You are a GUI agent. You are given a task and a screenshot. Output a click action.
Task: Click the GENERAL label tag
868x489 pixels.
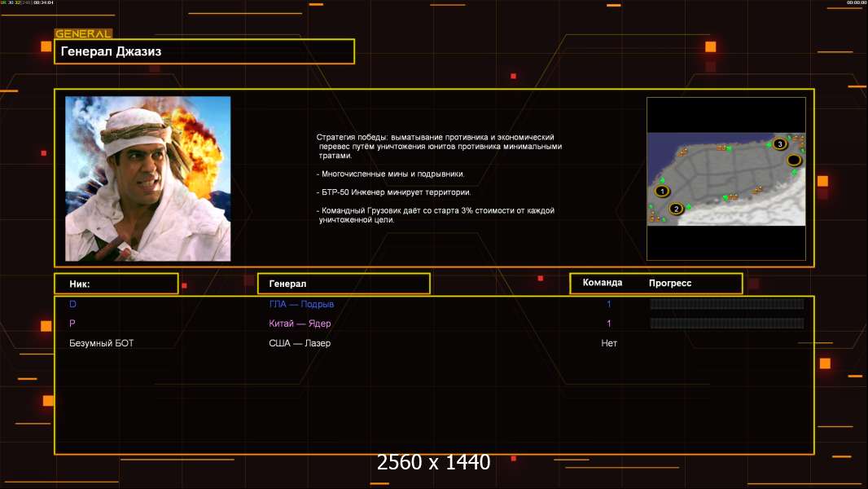pos(83,33)
